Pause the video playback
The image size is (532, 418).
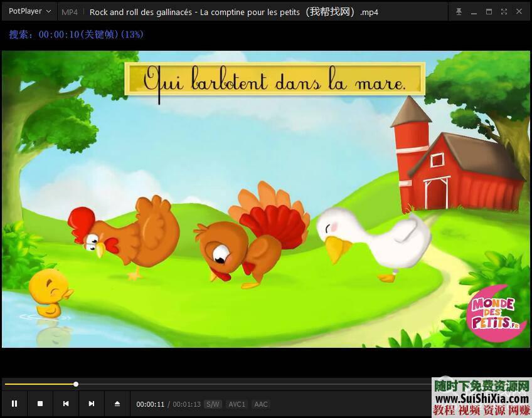point(14,404)
